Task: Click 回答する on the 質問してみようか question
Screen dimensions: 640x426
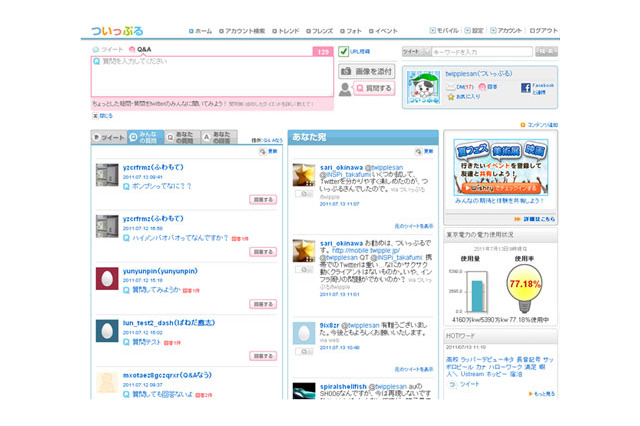Action: 263,304
